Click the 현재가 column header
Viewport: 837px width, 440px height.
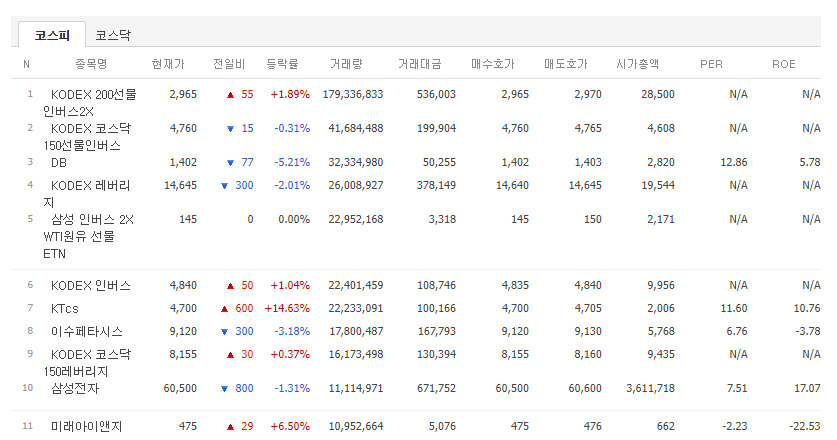coord(168,64)
